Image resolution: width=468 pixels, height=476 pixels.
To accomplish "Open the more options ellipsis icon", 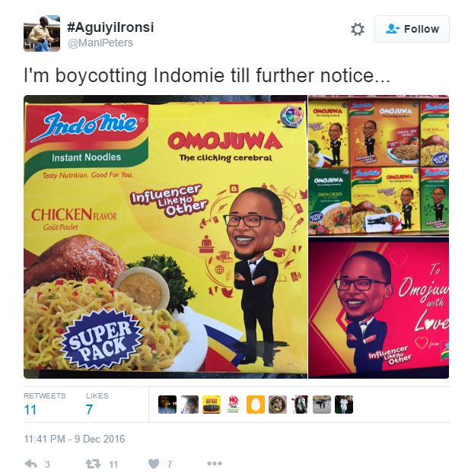I will coord(215,464).
